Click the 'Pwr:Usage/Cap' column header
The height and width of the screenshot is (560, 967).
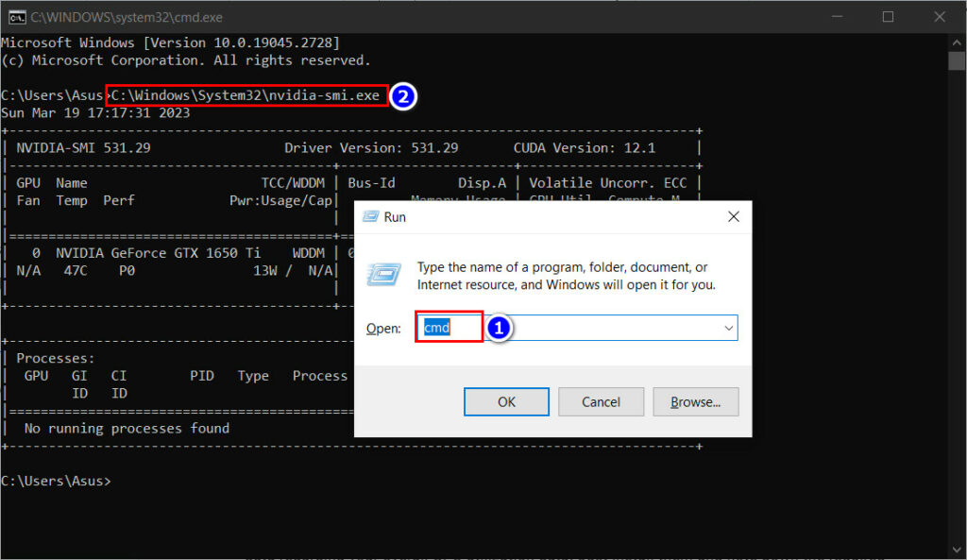tap(280, 200)
